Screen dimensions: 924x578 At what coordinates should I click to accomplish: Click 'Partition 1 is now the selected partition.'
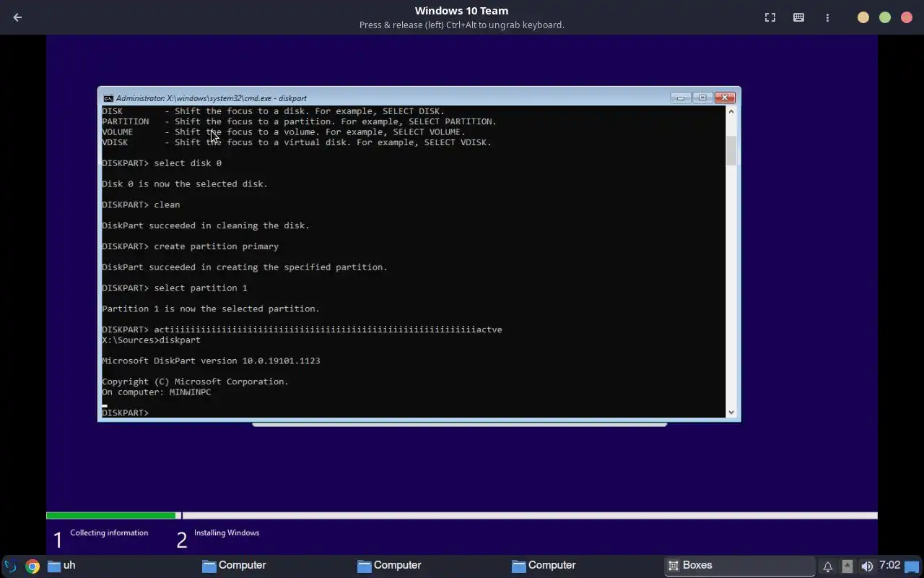tap(211, 309)
